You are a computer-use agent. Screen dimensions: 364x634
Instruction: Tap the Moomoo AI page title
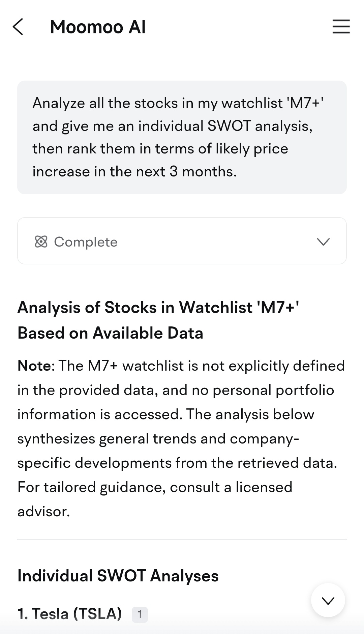click(x=98, y=27)
